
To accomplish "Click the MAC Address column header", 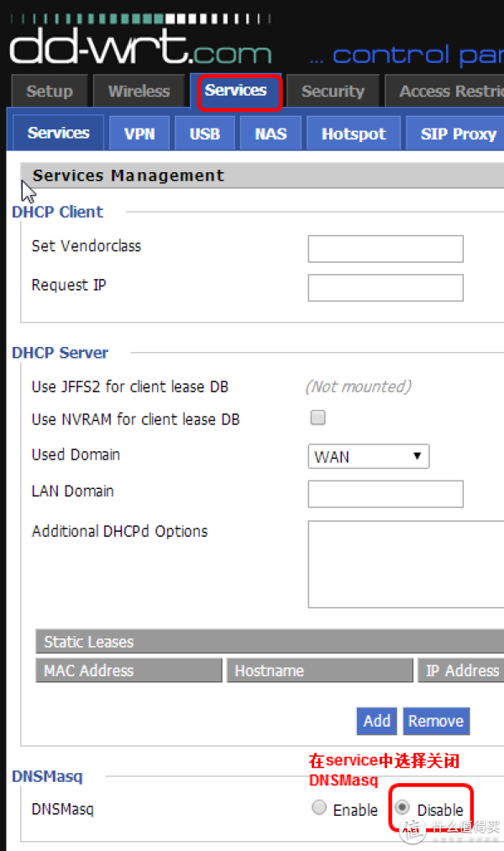I will (x=129, y=670).
